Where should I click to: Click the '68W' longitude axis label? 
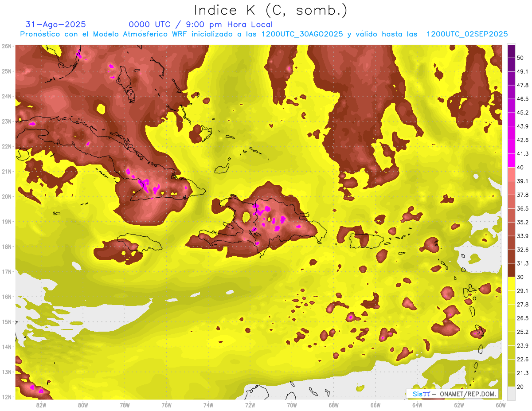click(x=333, y=405)
